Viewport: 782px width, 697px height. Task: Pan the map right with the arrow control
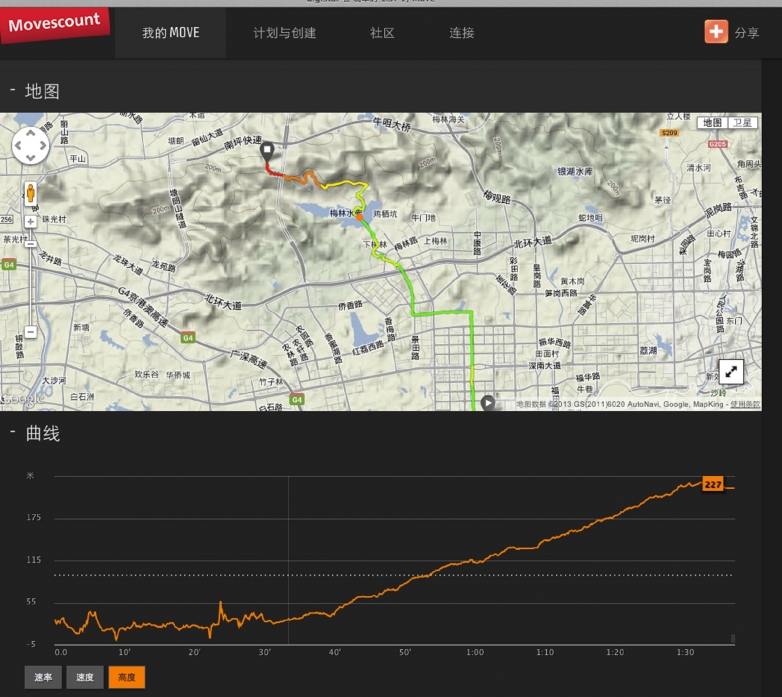(x=43, y=148)
